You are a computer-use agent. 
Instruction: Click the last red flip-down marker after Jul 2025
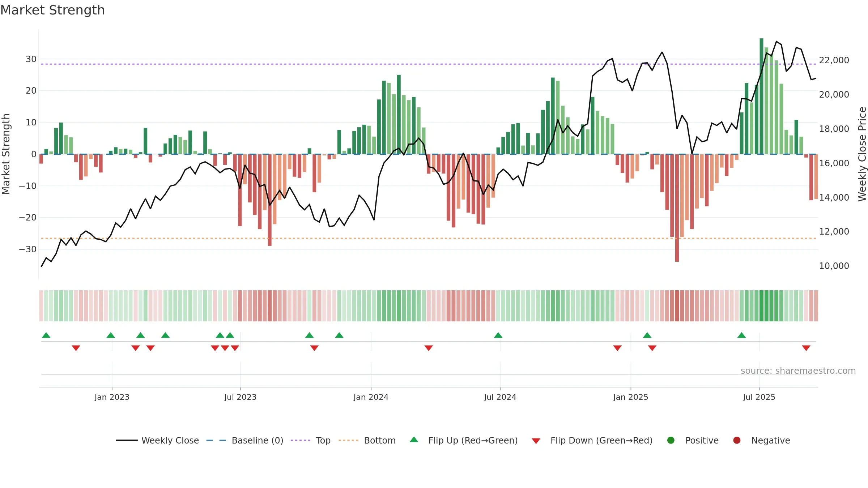806,348
